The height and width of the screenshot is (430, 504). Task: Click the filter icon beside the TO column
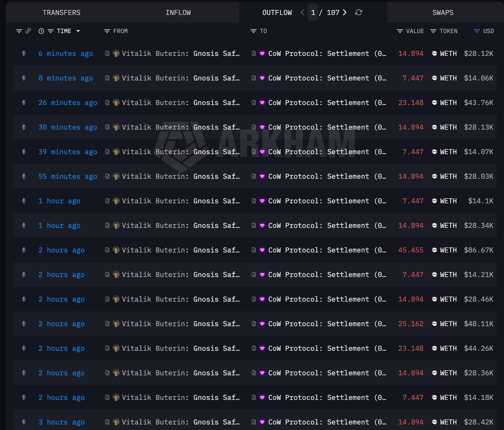tap(253, 31)
